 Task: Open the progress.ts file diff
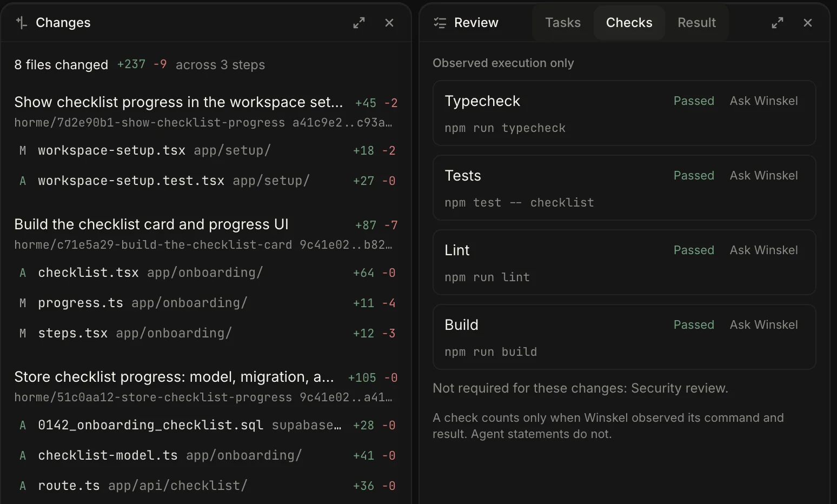click(207, 303)
